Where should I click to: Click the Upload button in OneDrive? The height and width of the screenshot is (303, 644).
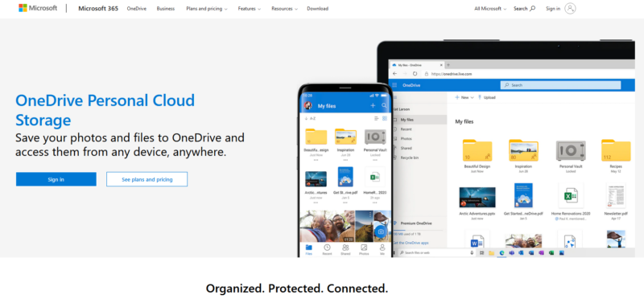tap(487, 97)
